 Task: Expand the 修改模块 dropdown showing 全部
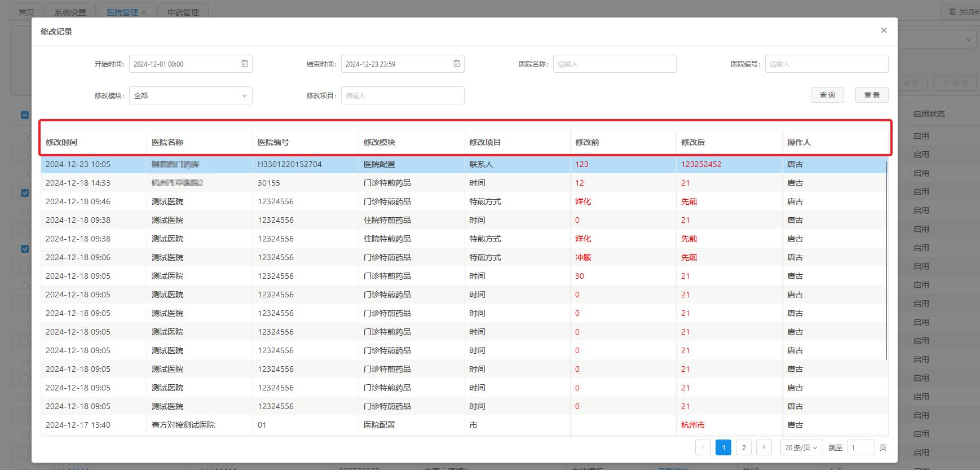pos(191,95)
